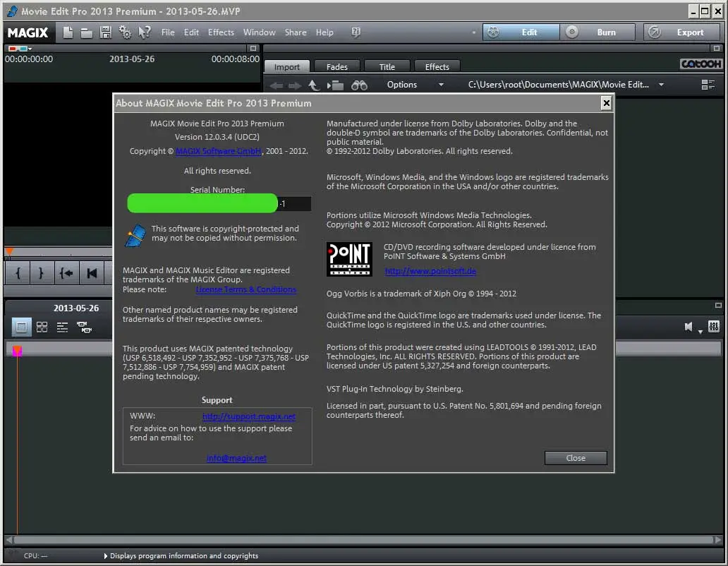Open the audio mixer
This screenshot has height=566, width=728.
pos(714,327)
